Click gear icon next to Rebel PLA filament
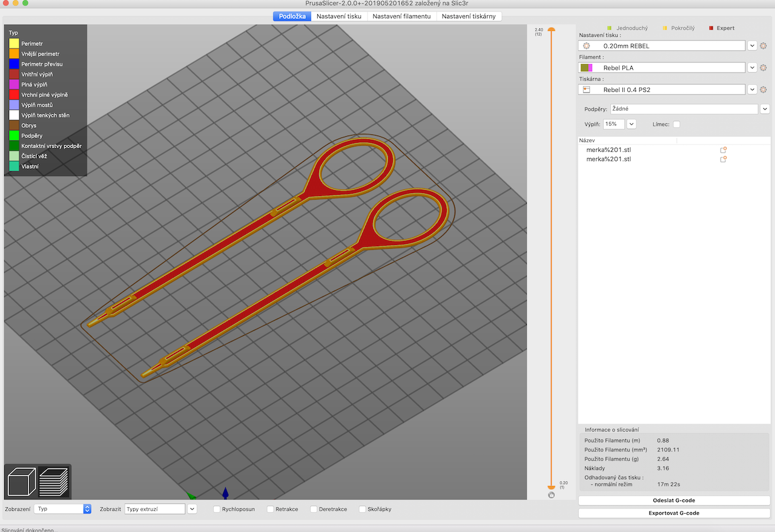 pyautogui.click(x=763, y=68)
